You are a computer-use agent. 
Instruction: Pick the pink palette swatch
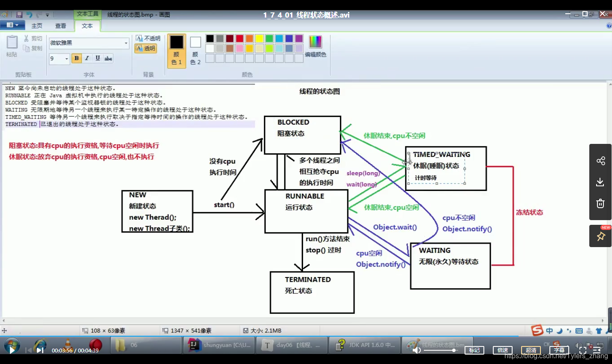pyautogui.click(x=240, y=48)
